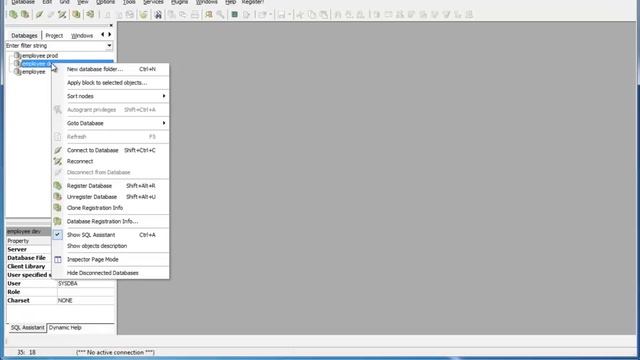Click the Role property label
This screenshot has width=640, height=360.
13,292
